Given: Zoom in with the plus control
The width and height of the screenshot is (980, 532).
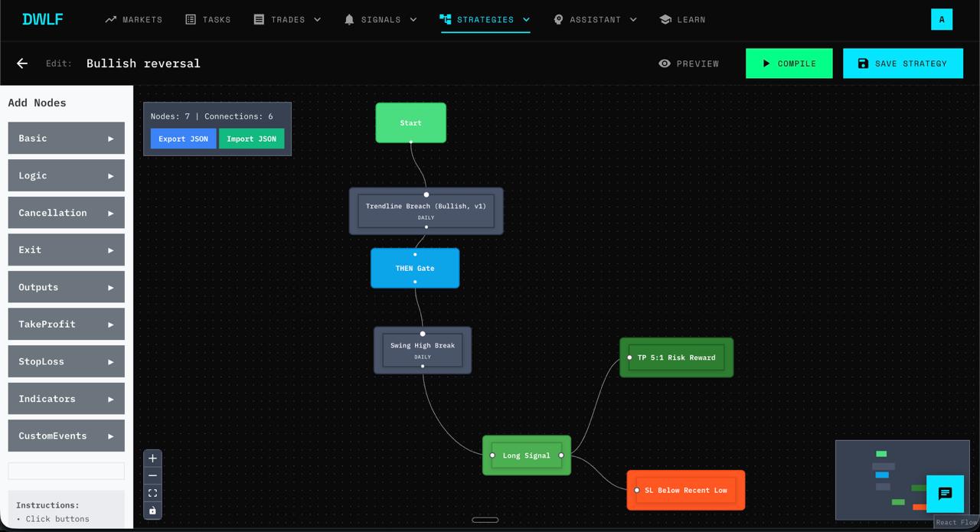Looking at the screenshot, I should pyautogui.click(x=152, y=458).
